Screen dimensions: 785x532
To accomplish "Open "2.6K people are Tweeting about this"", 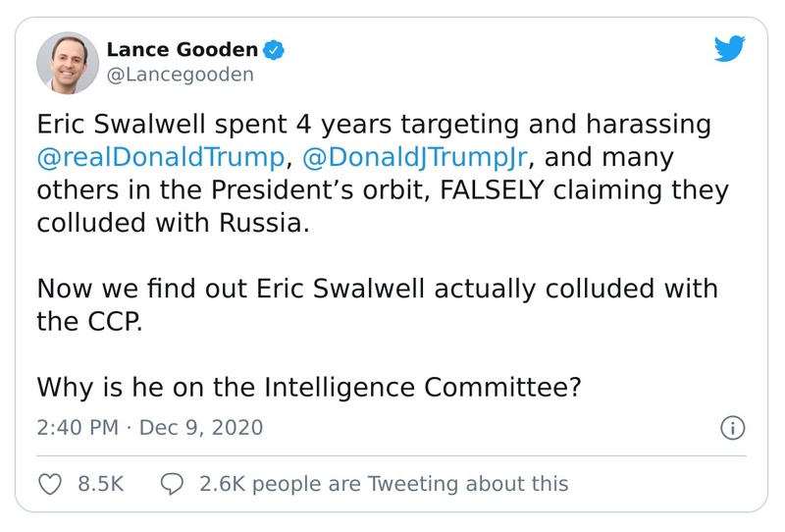I will coord(383,483).
